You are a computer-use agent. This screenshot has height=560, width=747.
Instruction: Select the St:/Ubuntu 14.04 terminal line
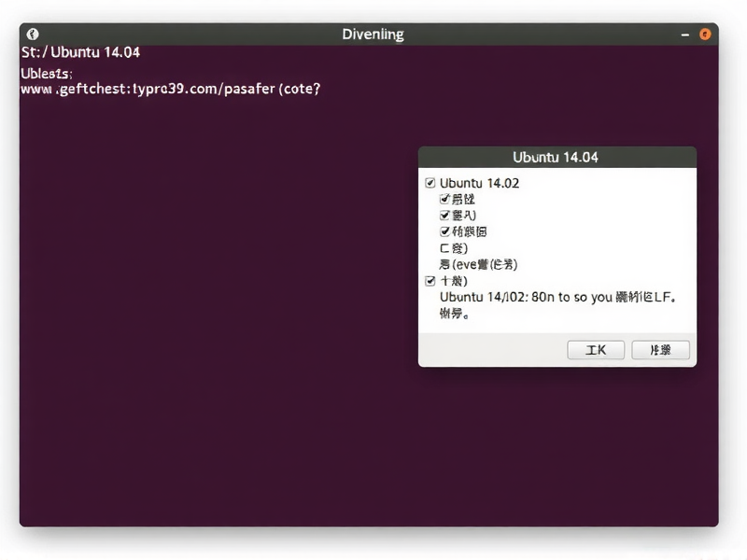point(79,53)
